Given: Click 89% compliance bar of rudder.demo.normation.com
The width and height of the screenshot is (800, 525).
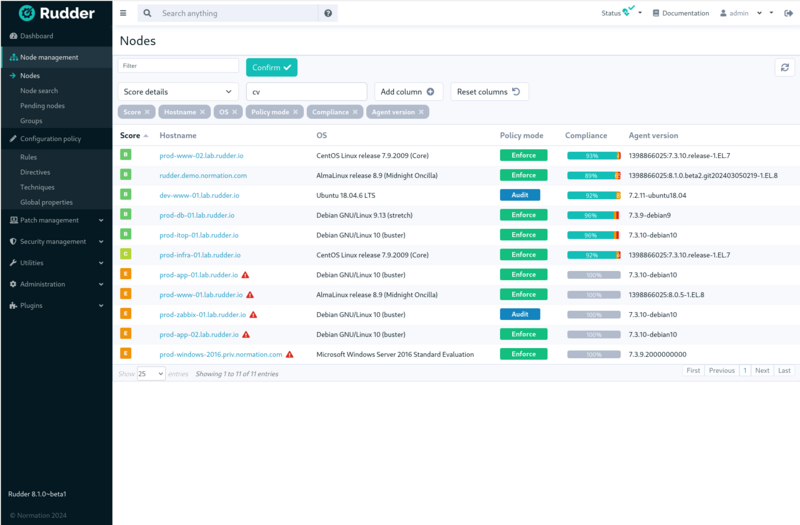Looking at the screenshot, I should 594,176.
